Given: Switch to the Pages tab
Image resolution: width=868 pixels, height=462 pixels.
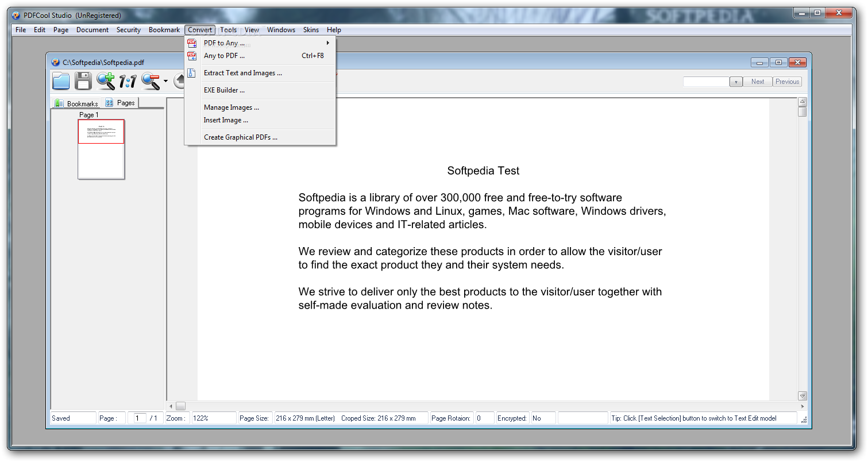Looking at the screenshot, I should 121,103.
